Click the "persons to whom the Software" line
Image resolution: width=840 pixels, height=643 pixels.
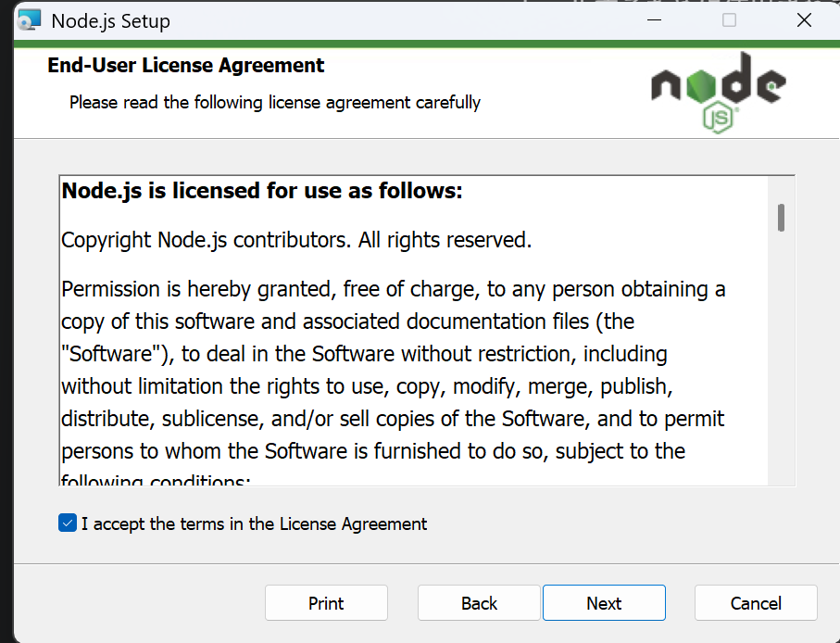click(372, 451)
